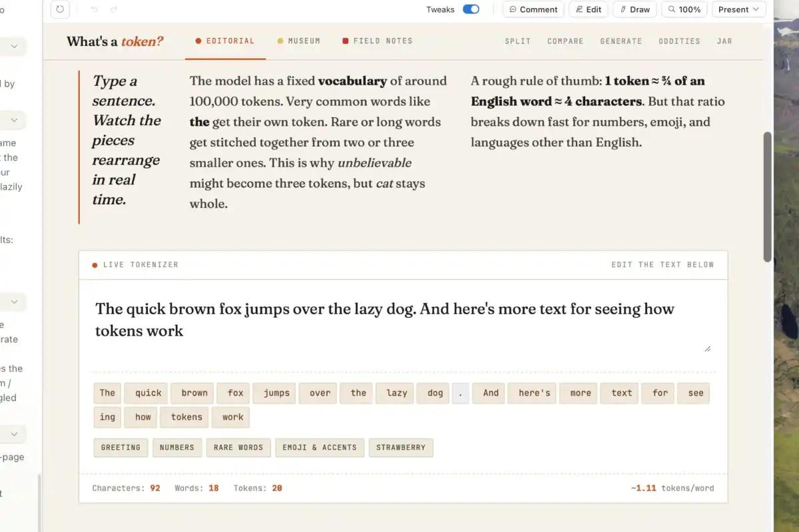Activate the Edit pencil tool
The height and width of the screenshot is (532, 799).
tap(589, 9)
